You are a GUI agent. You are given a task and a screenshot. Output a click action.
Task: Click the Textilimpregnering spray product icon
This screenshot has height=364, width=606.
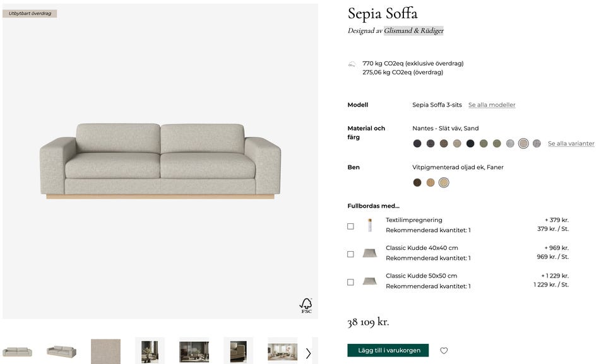[370, 225]
